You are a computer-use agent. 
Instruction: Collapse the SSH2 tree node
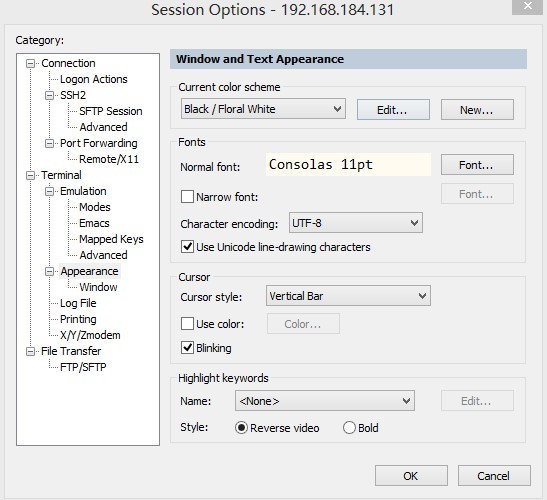coord(50,95)
